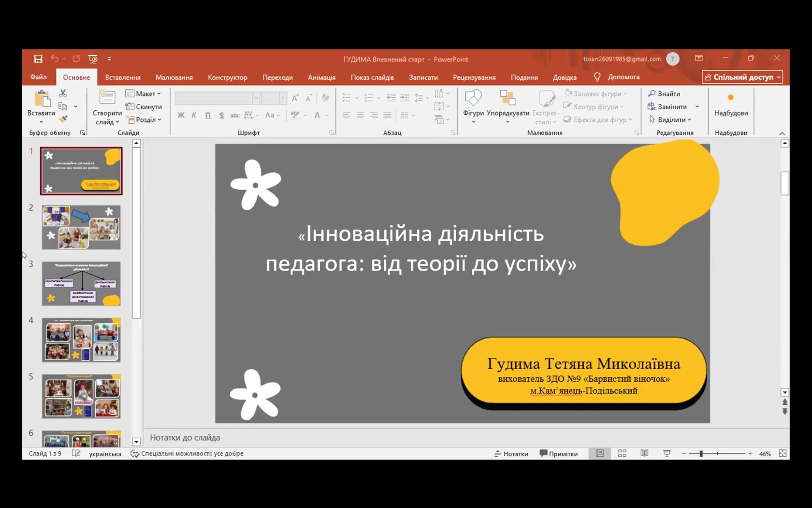Toggle the Примітки comments pane
Screen dimensions: 812x508
point(558,453)
